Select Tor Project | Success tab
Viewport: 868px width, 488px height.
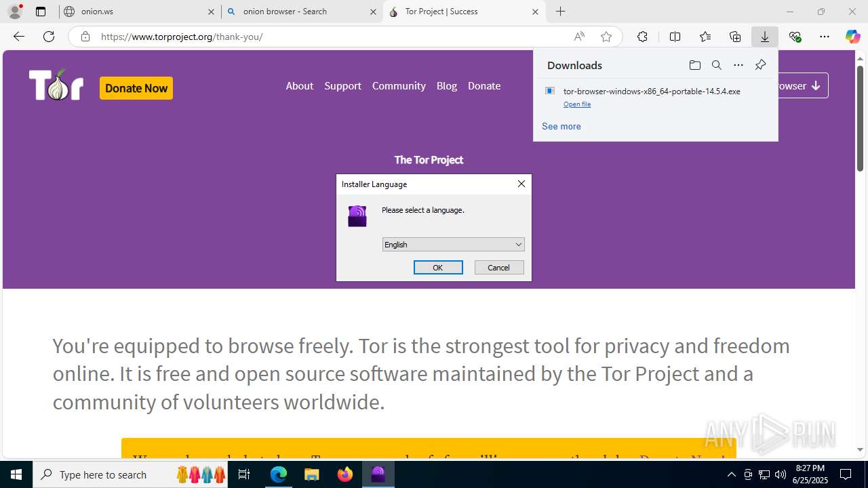465,12
